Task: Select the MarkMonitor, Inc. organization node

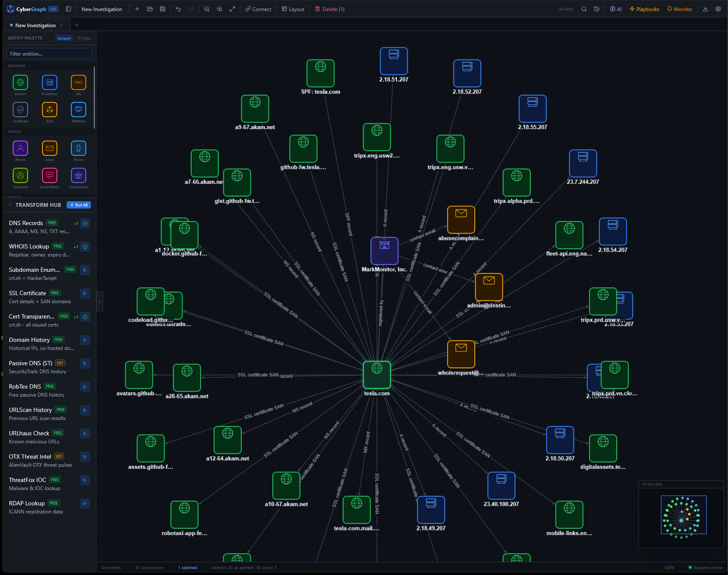Action: 384,251
